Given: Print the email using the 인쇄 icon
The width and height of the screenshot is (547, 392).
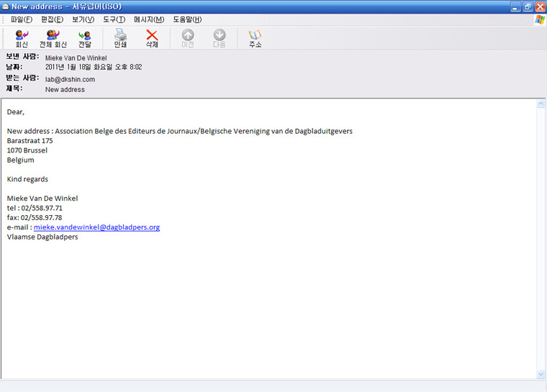Looking at the screenshot, I should pyautogui.click(x=120, y=38).
